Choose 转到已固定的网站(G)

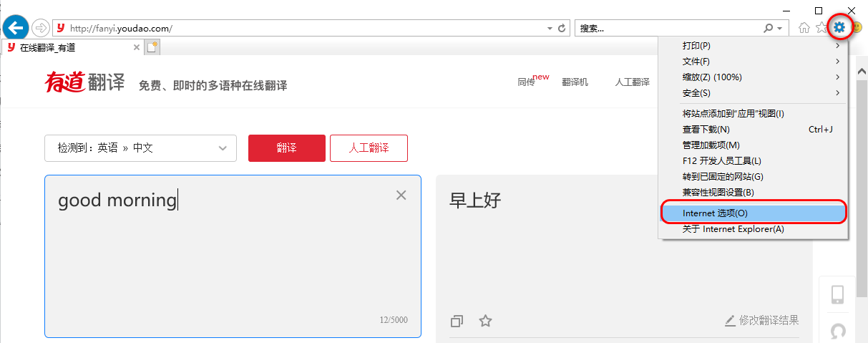click(x=753, y=176)
